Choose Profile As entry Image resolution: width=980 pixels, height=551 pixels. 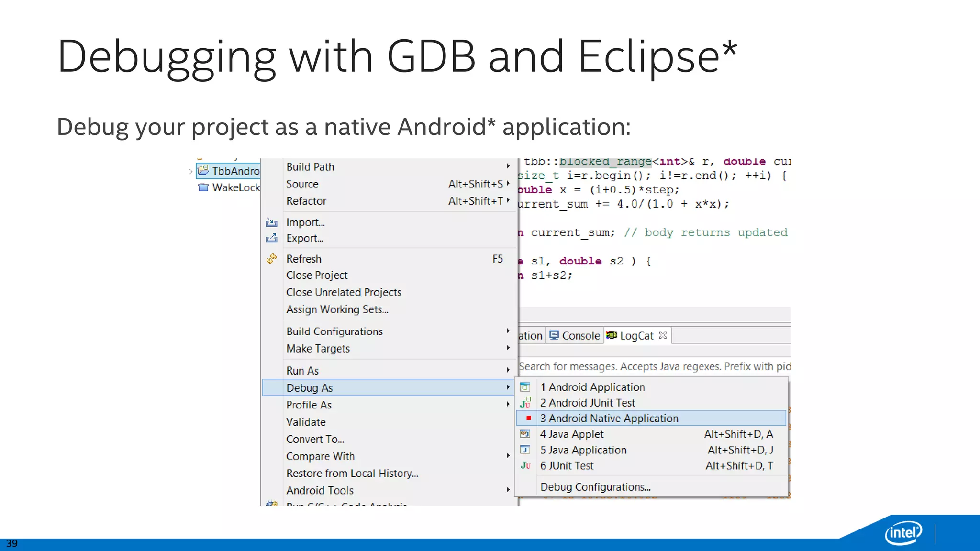[x=389, y=405]
